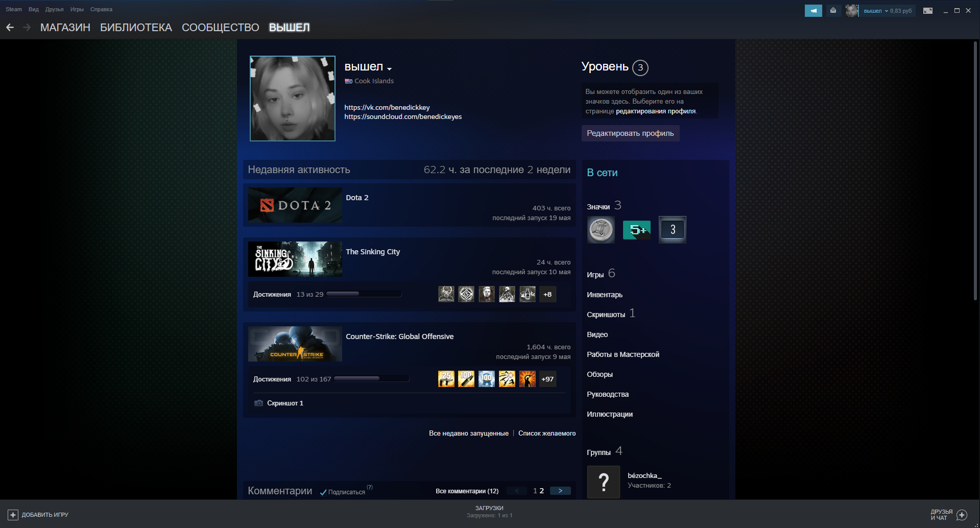Show +8 more Sinking City achievements
This screenshot has height=528, width=980.
tap(547, 294)
